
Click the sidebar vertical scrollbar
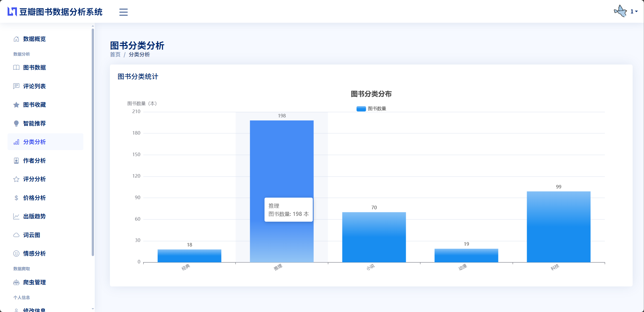[x=93, y=142]
